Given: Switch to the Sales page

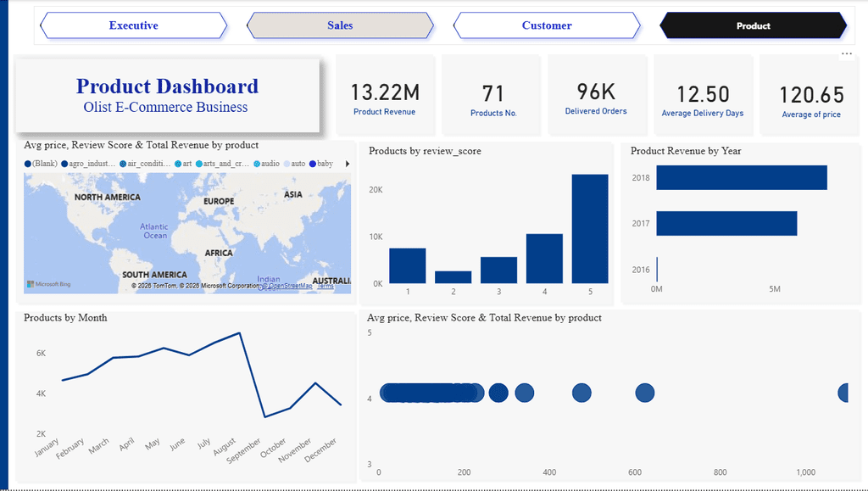Looking at the screenshot, I should (340, 25).
